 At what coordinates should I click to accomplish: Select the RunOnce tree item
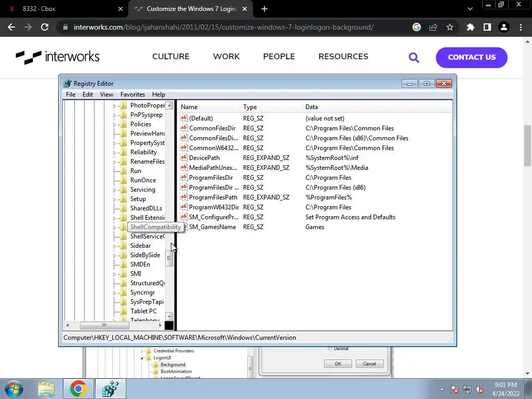click(143, 180)
